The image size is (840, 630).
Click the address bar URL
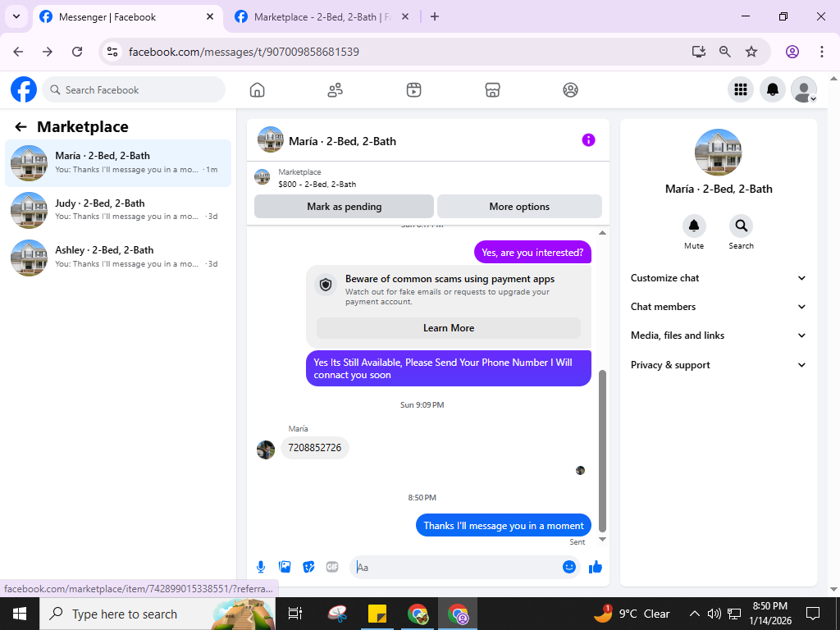click(244, 52)
